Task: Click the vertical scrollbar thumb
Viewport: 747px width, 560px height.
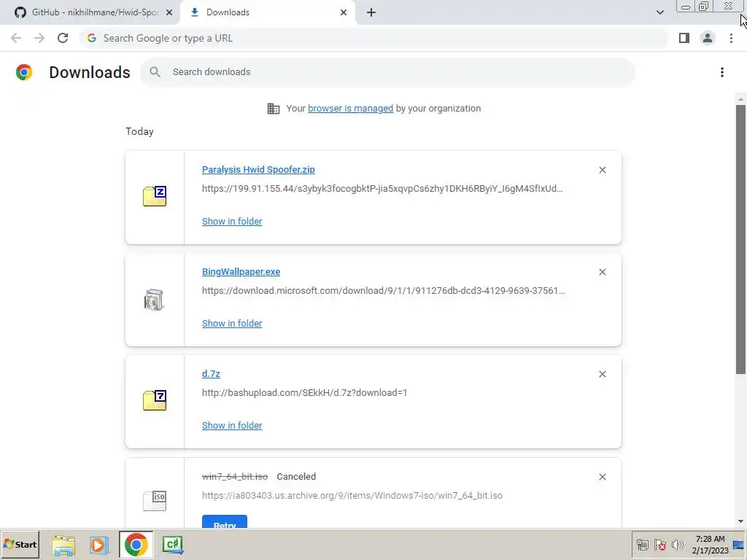Action: 740,239
